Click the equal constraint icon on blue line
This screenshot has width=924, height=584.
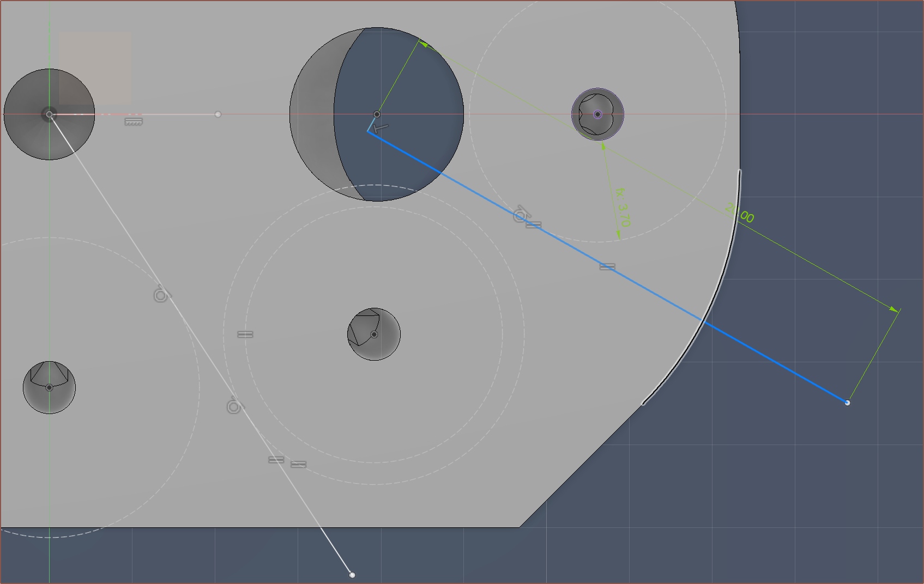click(607, 266)
